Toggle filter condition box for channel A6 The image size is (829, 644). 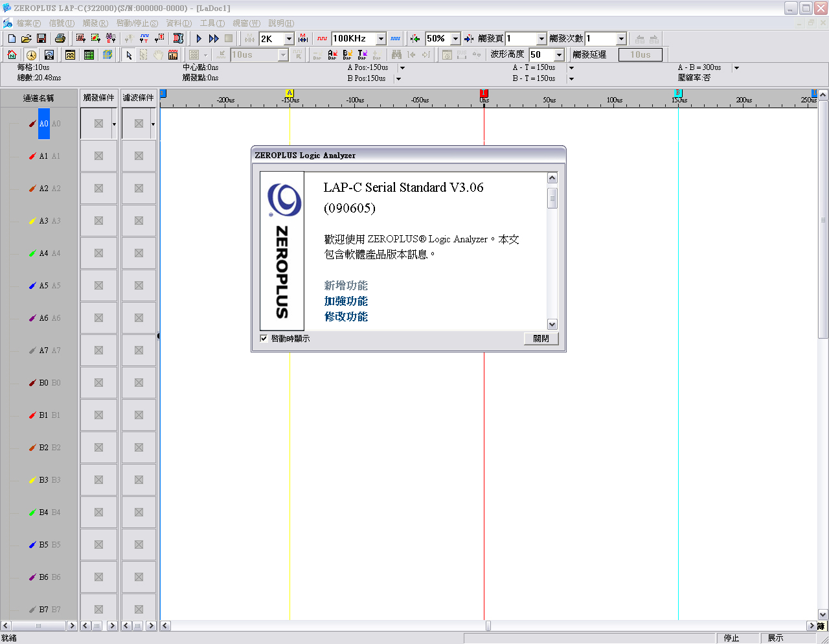[139, 317]
